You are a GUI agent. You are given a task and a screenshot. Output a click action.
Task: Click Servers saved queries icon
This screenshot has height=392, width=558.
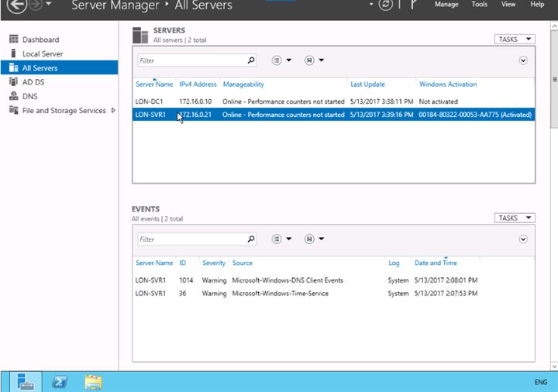(309, 60)
